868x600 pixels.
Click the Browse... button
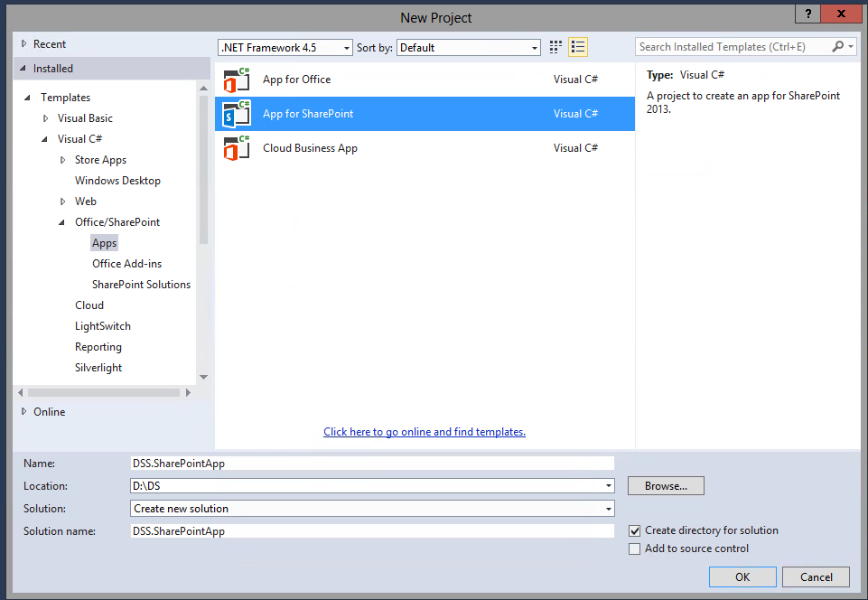pyautogui.click(x=666, y=486)
